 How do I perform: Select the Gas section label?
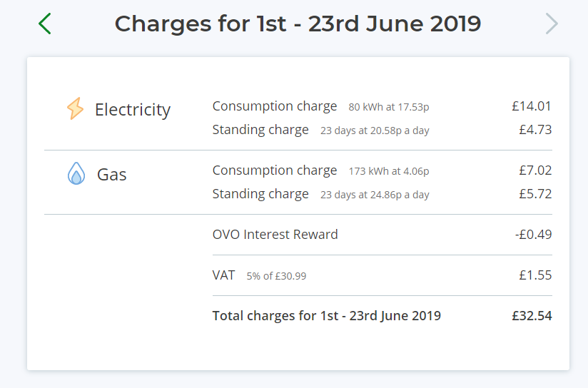tap(112, 175)
